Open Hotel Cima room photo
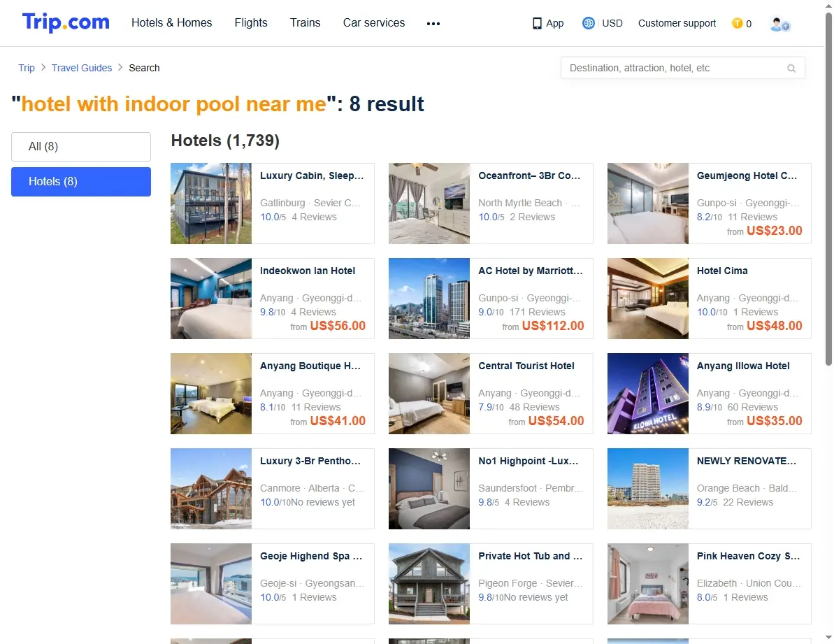834x644 pixels. 648,299
